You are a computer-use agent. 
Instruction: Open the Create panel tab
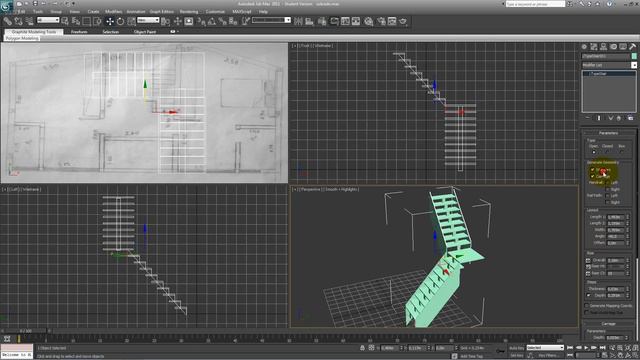584,47
